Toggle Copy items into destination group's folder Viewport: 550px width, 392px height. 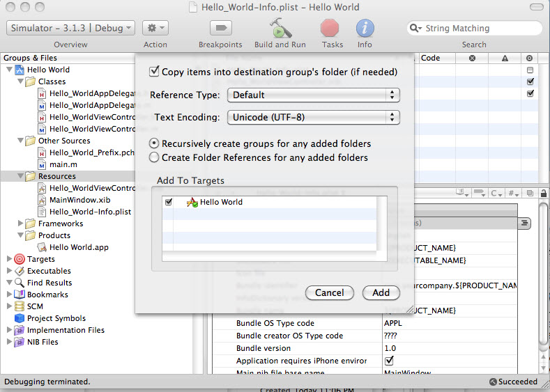click(154, 72)
